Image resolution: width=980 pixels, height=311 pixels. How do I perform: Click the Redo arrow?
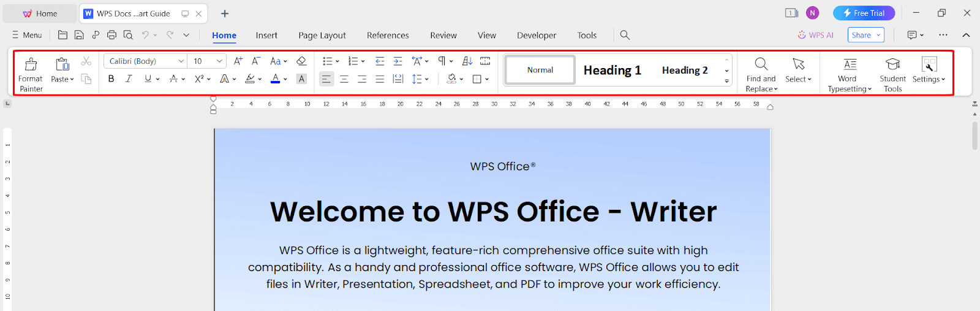click(x=170, y=35)
